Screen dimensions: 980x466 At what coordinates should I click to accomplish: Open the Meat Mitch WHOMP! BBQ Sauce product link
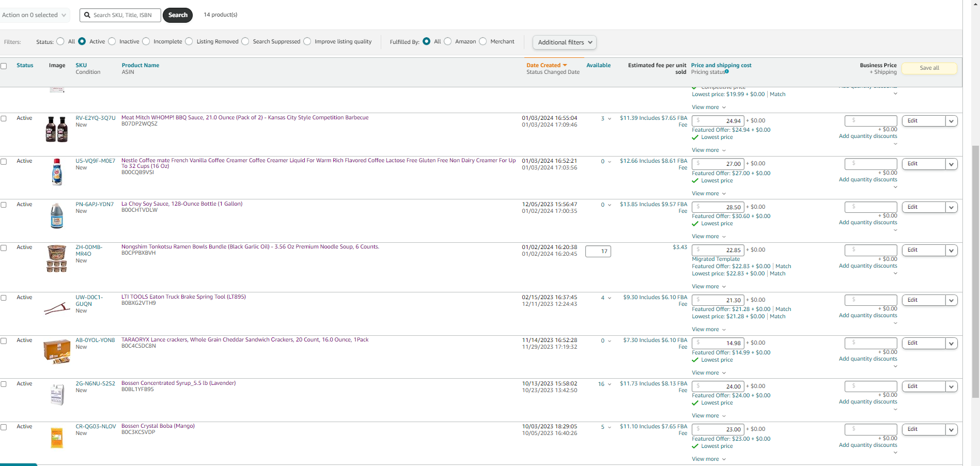245,118
